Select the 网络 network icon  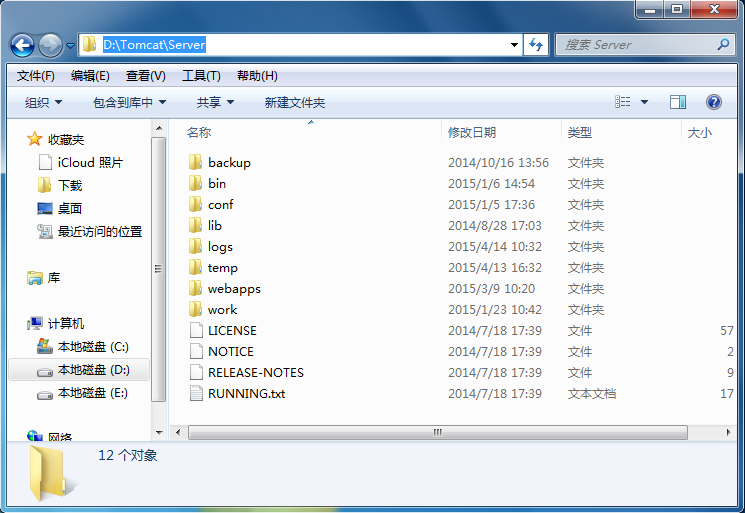pos(35,435)
